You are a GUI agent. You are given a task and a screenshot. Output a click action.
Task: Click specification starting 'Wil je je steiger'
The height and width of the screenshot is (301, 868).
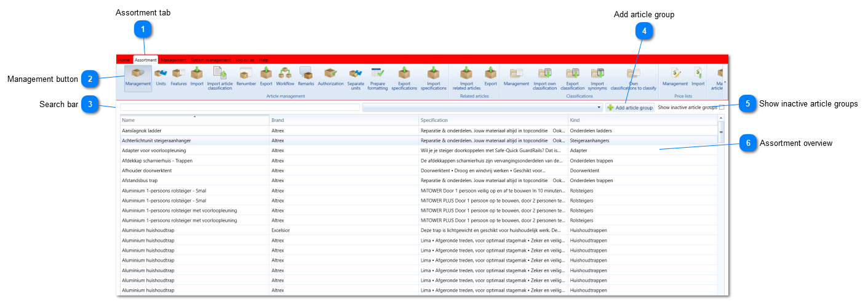pyautogui.click(x=493, y=150)
